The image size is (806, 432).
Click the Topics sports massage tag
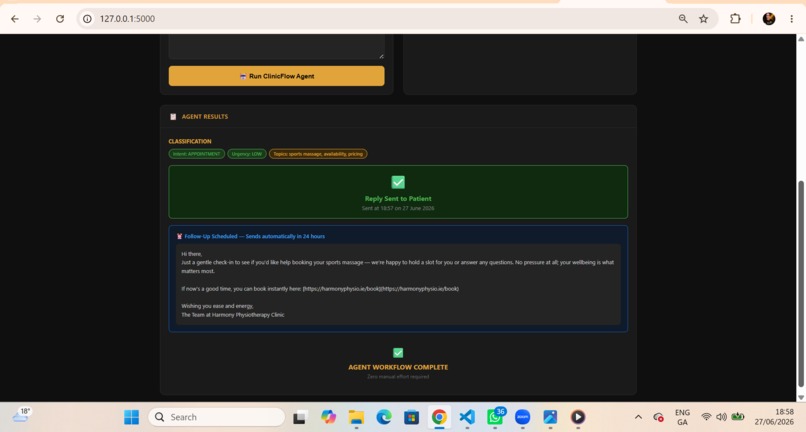[318, 154]
